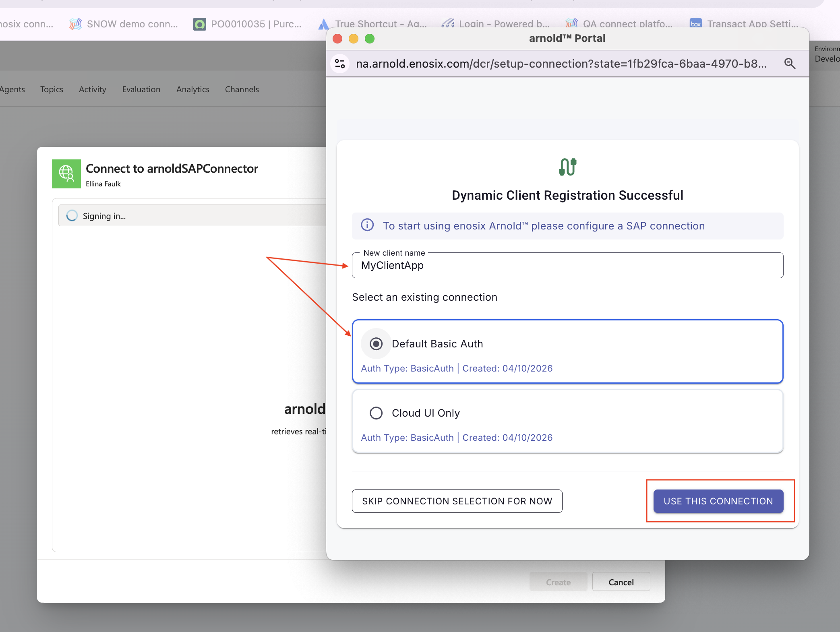The width and height of the screenshot is (840, 632).
Task: Click the info icon in the SAP notice
Action: tap(367, 225)
